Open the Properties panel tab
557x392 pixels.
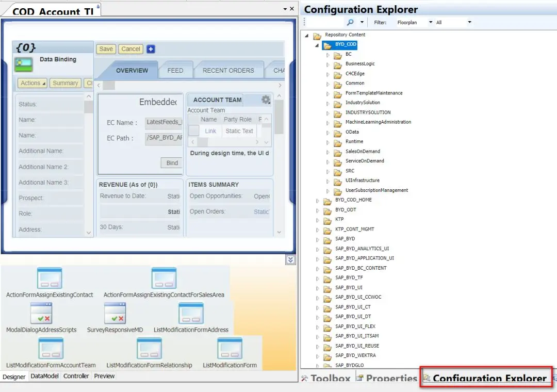[386, 378]
